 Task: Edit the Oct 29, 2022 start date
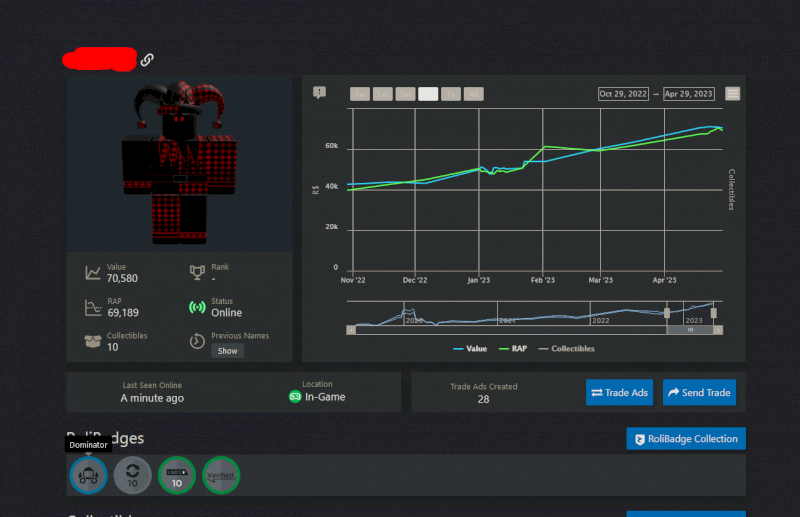(x=623, y=94)
